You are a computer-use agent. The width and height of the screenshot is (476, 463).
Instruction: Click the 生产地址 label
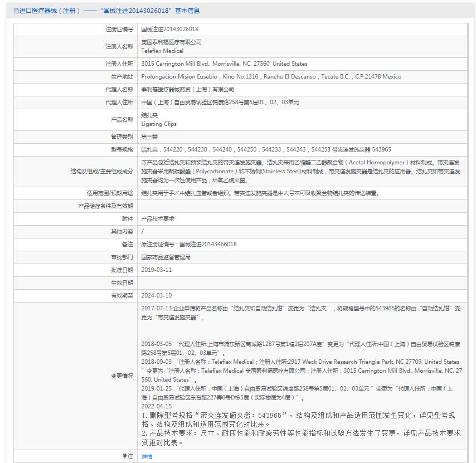click(x=122, y=76)
